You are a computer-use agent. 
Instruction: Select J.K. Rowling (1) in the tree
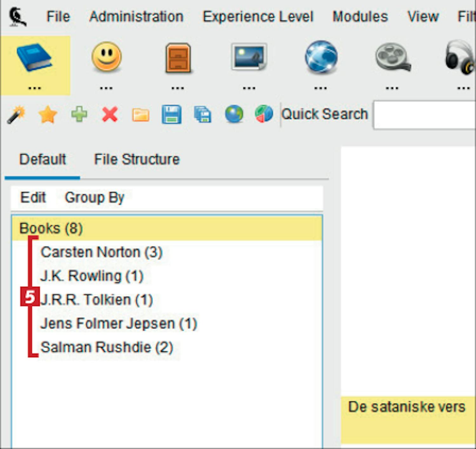pos(92,276)
